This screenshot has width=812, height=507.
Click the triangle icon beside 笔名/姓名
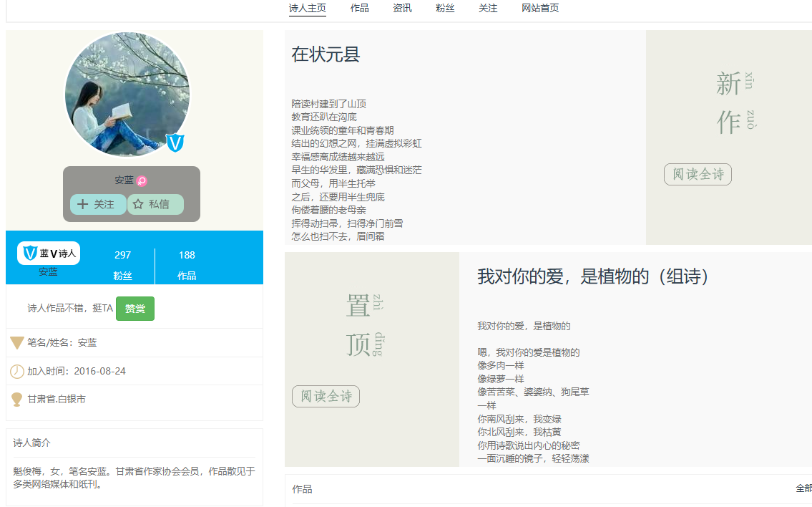click(x=17, y=343)
